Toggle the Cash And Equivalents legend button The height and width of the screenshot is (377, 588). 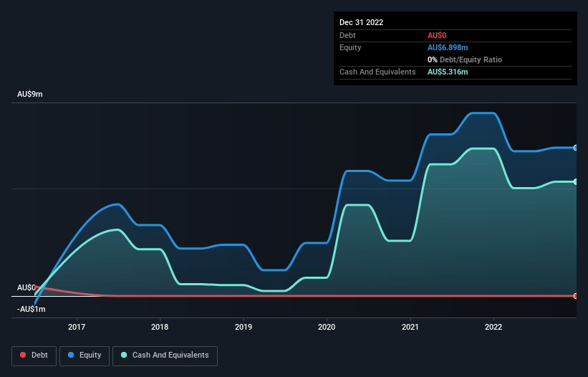tap(165, 355)
